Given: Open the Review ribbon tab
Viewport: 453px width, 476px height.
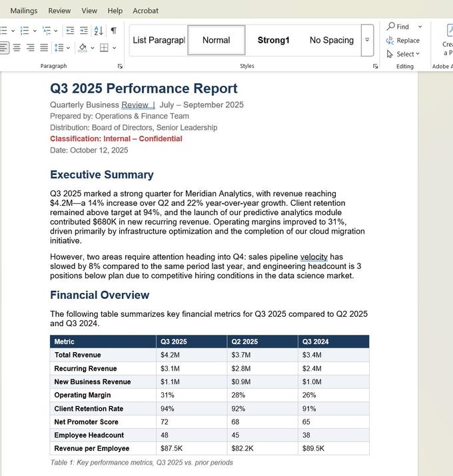Looking at the screenshot, I should [59, 11].
